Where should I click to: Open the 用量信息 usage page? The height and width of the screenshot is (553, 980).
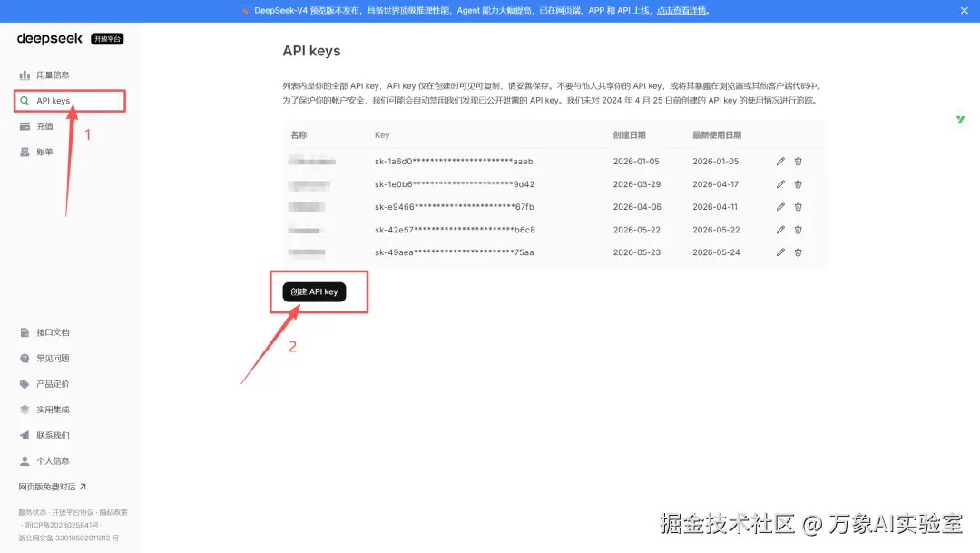(x=53, y=75)
